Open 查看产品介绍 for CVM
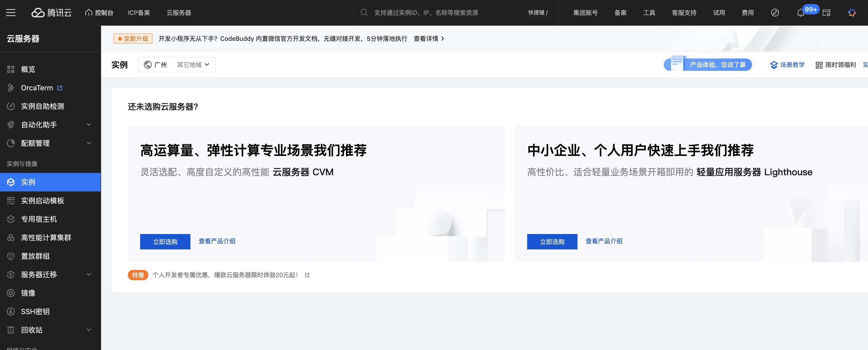Viewport: 868px width, 350px height. tap(217, 241)
